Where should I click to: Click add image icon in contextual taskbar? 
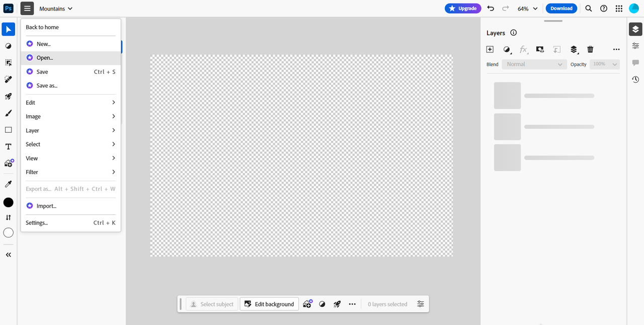pos(307,304)
